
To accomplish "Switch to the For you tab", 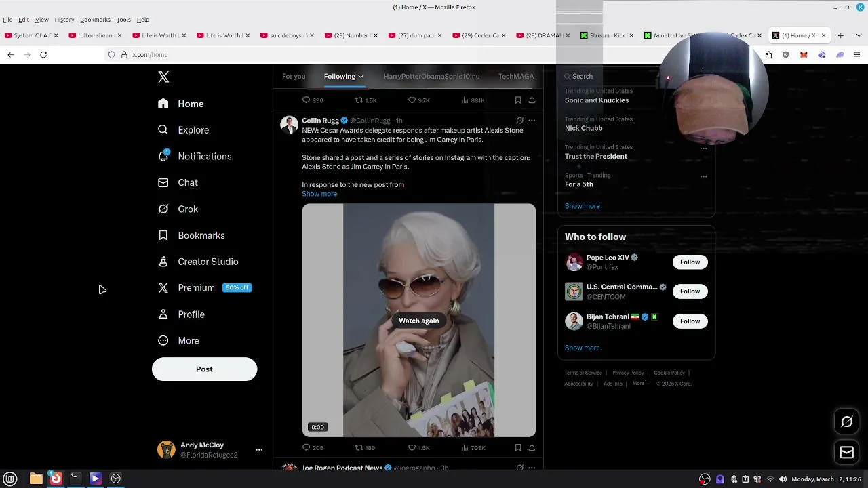I will 294,76.
